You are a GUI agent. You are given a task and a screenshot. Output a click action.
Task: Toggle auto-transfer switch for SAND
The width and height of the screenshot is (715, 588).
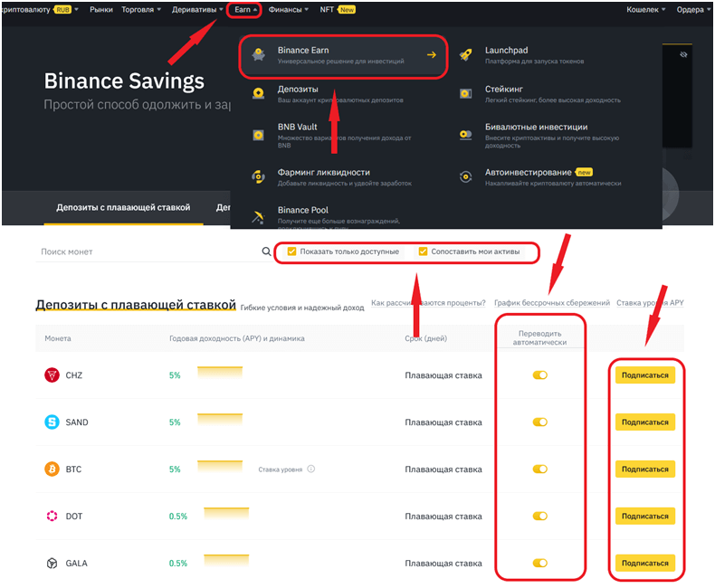(x=540, y=422)
